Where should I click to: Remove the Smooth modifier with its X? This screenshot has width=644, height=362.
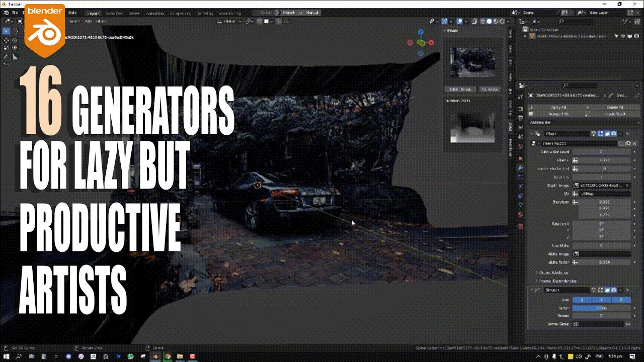click(627, 290)
